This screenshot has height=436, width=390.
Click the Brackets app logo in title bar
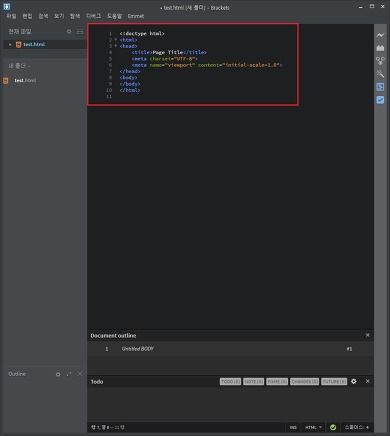pyautogui.click(x=7, y=6)
